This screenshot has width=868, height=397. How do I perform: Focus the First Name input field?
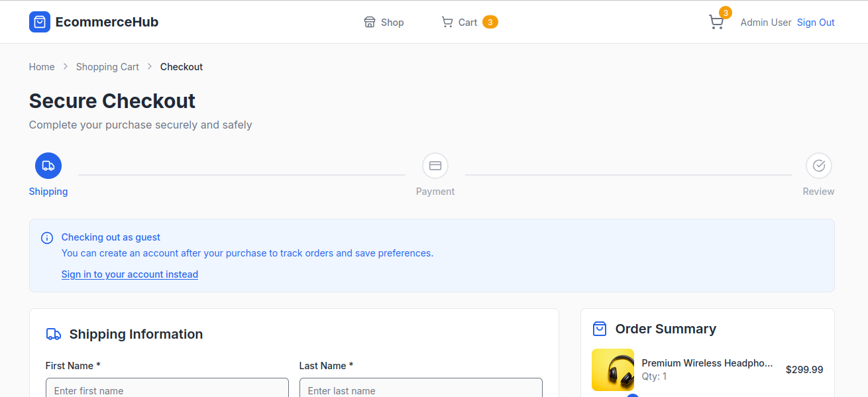(x=167, y=390)
